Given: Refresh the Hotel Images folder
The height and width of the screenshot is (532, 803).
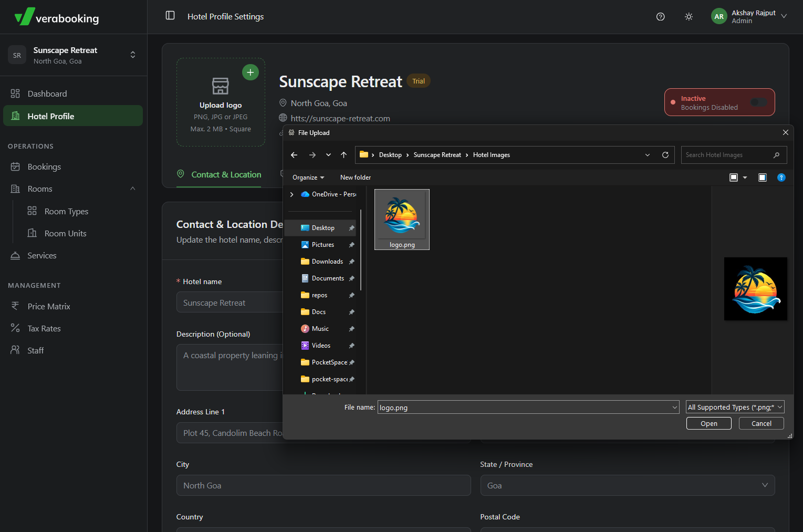Looking at the screenshot, I should click(x=665, y=155).
